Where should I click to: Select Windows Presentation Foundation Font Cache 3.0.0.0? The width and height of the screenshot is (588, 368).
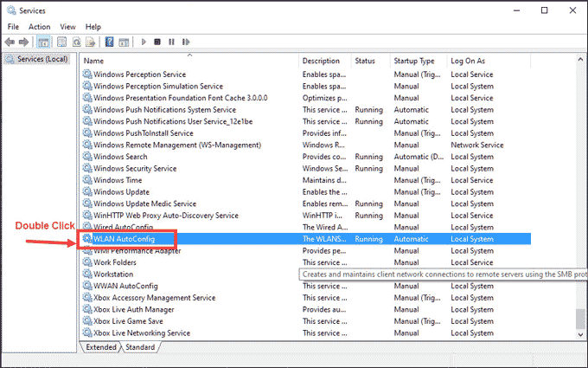pyautogui.click(x=181, y=98)
